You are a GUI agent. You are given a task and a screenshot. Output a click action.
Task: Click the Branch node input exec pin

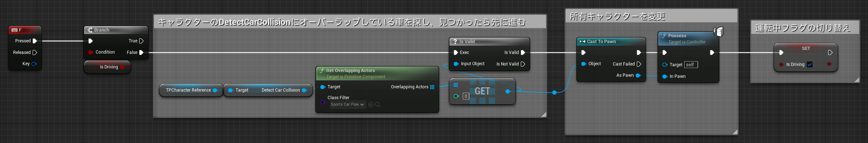coord(91,41)
